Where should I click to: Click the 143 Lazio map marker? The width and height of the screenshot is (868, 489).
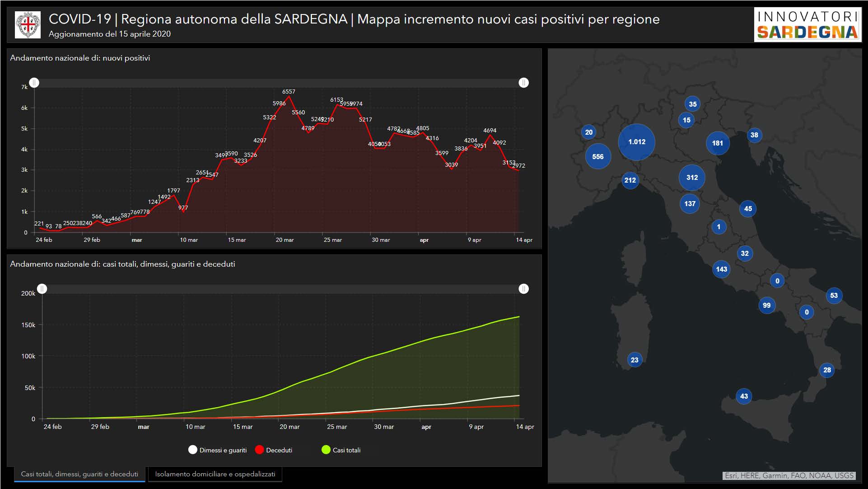coord(721,269)
